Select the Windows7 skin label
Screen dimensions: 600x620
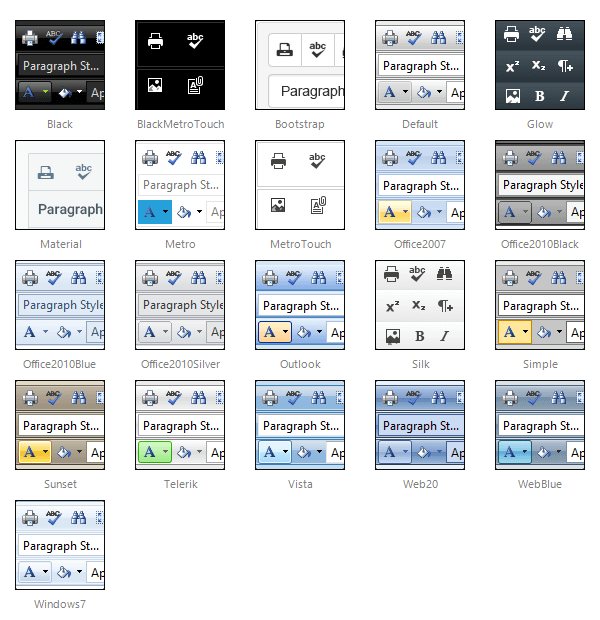[60, 604]
